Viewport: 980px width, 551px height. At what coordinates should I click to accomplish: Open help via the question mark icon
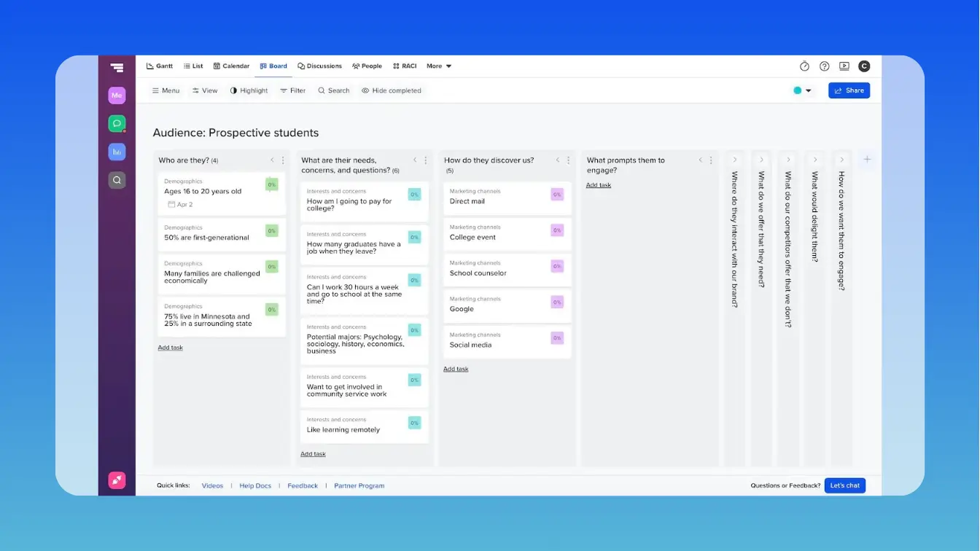point(824,66)
